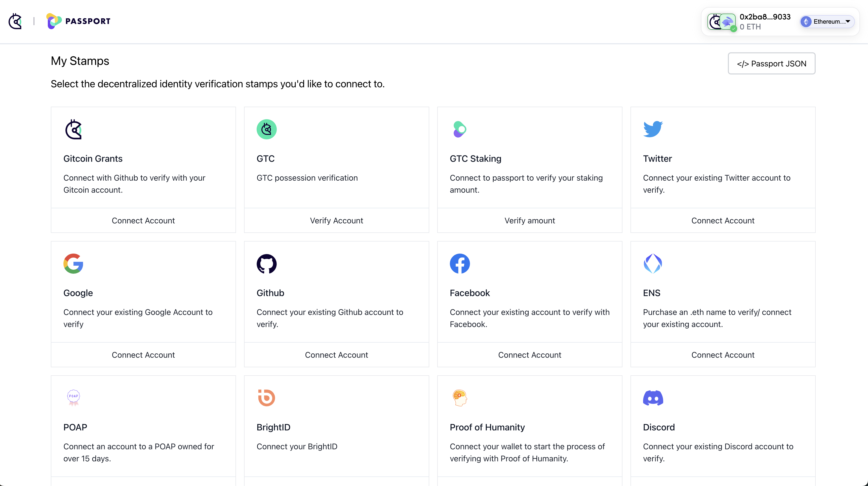Click the POAP card title
Image resolution: width=868 pixels, height=486 pixels.
pos(75,427)
